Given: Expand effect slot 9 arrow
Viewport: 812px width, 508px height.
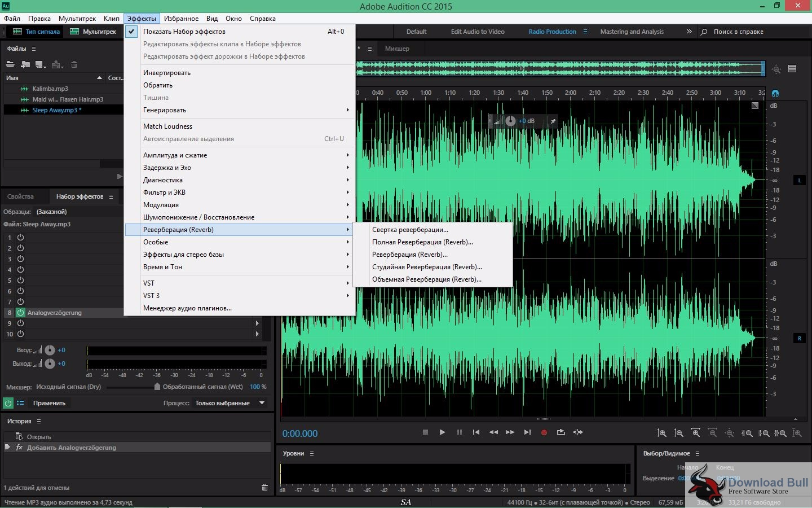Looking at the screenshot, I should [x=257, y=323].
